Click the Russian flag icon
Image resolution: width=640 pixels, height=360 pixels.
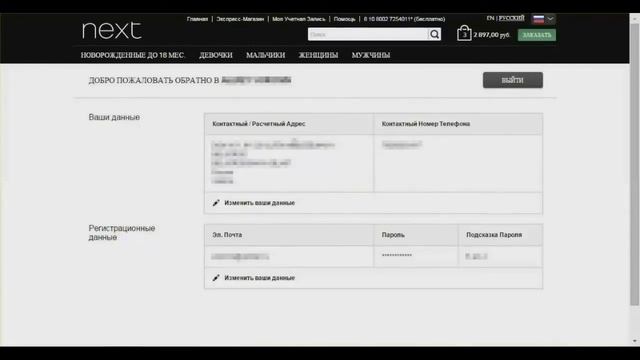(538, 19)
